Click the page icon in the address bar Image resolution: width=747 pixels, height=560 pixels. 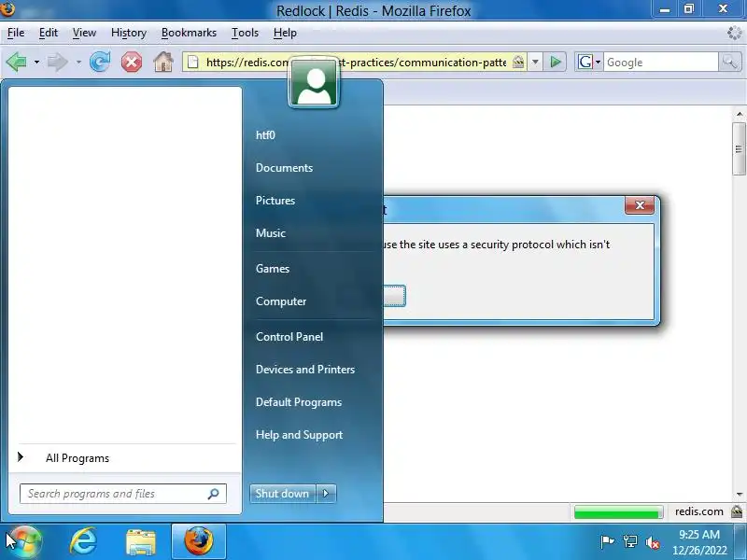click(x=193, y=62)
